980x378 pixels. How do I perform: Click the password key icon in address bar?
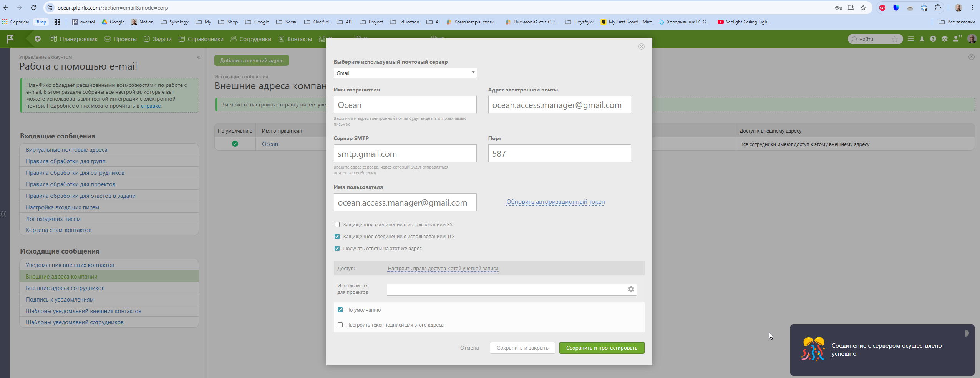click(839, 8)
